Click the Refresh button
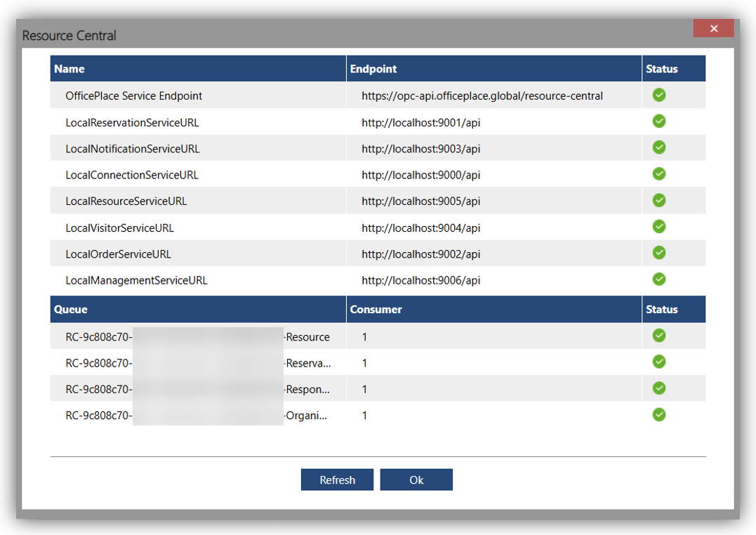Viewport: 756px width, 535px height. (337, 480)
